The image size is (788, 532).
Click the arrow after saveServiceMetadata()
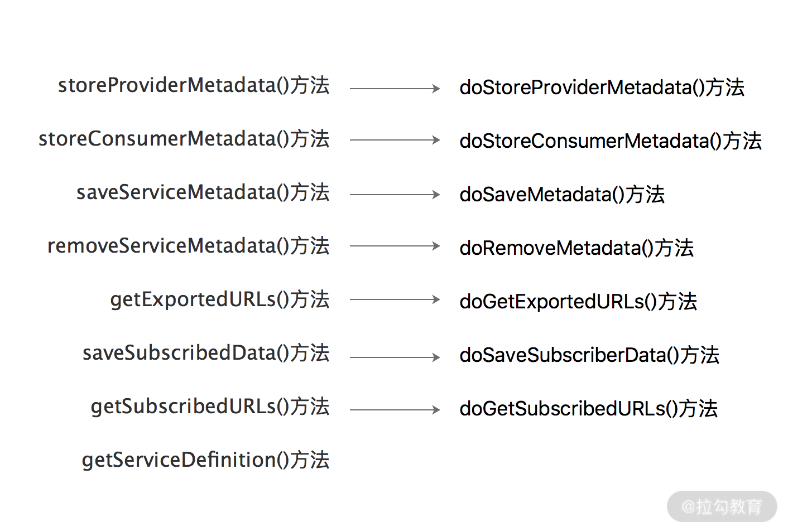pyautogui.click(x=395, y=195)
